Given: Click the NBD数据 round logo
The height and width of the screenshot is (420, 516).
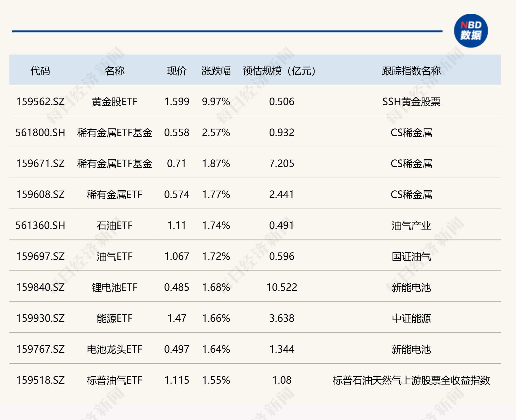Looking at the screenshot, I should pos(471,31).
